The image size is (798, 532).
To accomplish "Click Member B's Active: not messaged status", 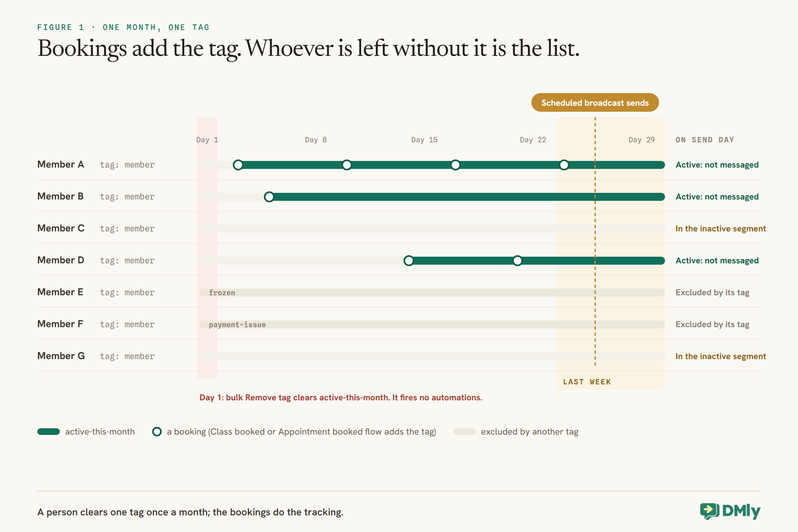I will 717,197.
